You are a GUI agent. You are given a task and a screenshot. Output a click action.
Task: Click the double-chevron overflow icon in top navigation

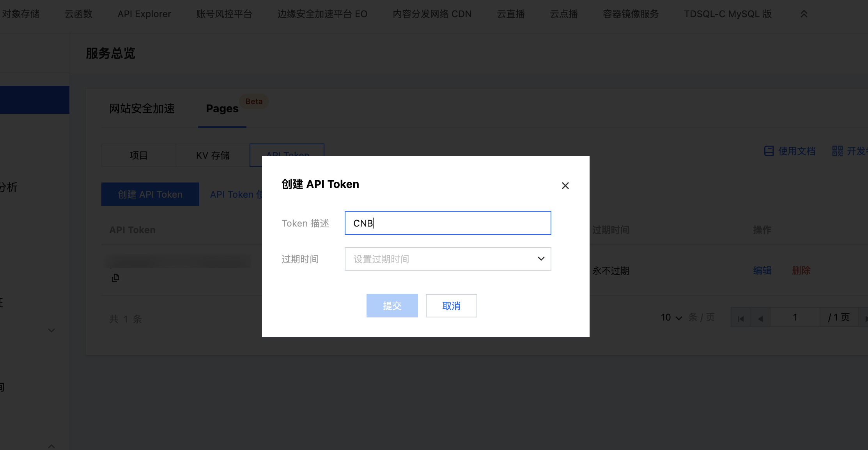803,14
